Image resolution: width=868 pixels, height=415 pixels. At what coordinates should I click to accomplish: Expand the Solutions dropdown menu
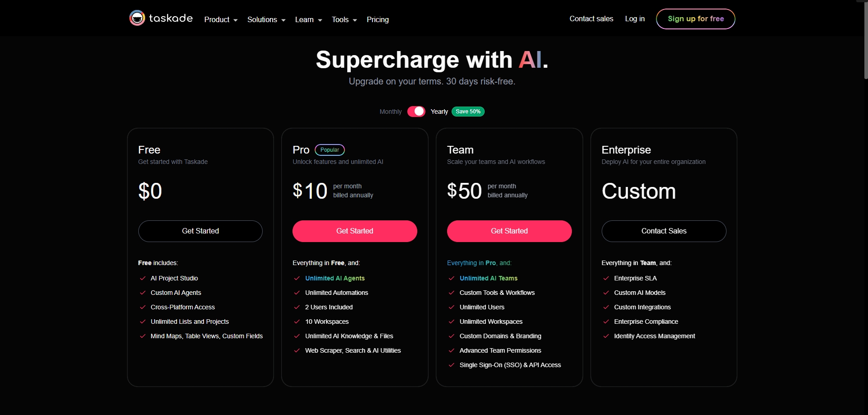[x=266, y=20]
